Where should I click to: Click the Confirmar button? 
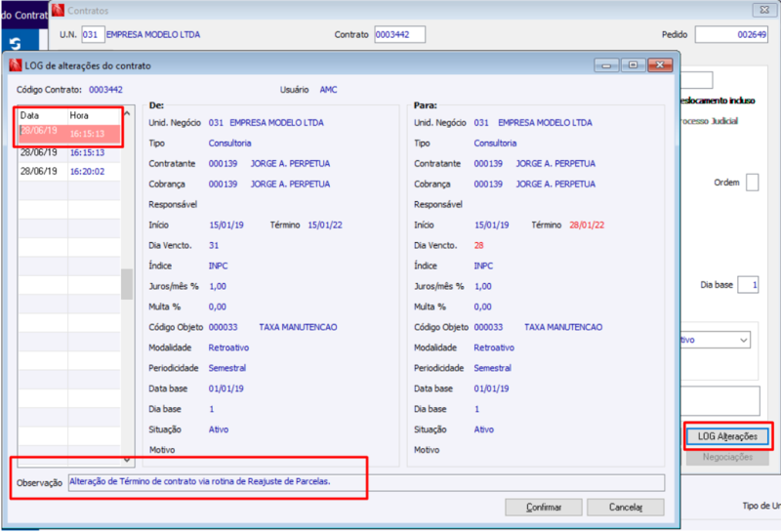(544, 507)
